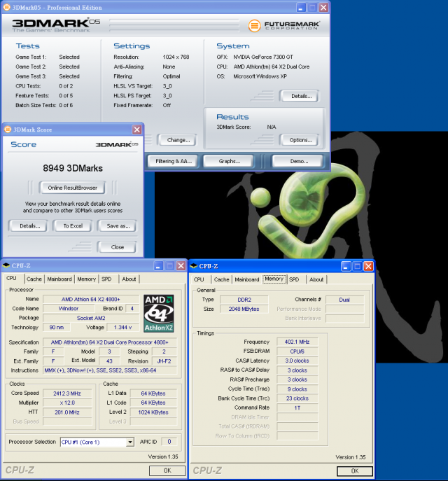Click the Resolution value 1024 x 768
The height and width of the screenshot is (481, 448).
[x=176, y=57]
